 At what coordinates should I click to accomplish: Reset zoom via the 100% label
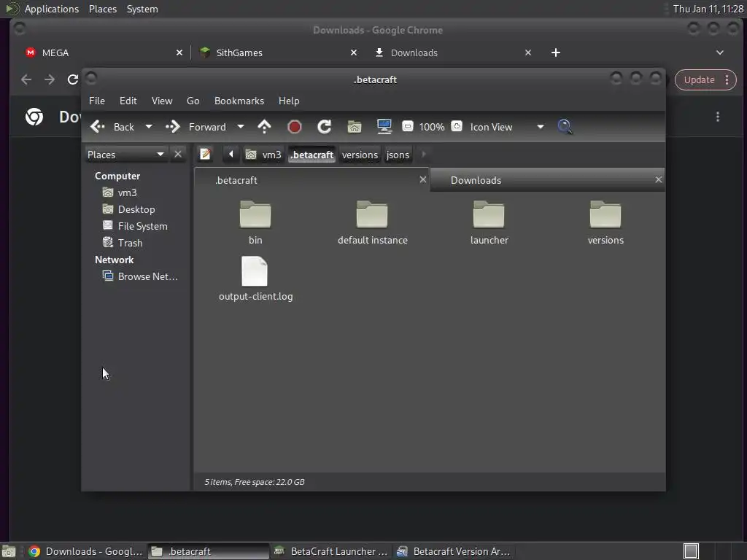pos(432,127)
